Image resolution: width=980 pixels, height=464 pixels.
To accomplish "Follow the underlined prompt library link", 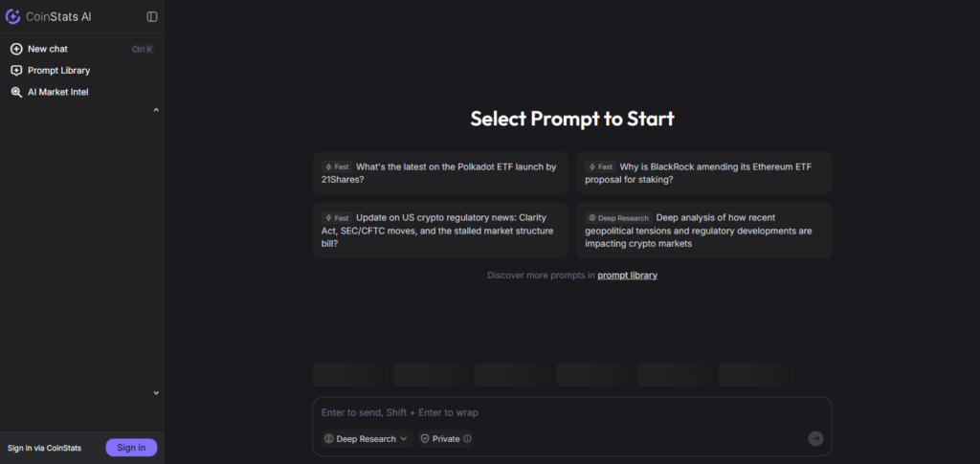I will [x=627, y=276].
